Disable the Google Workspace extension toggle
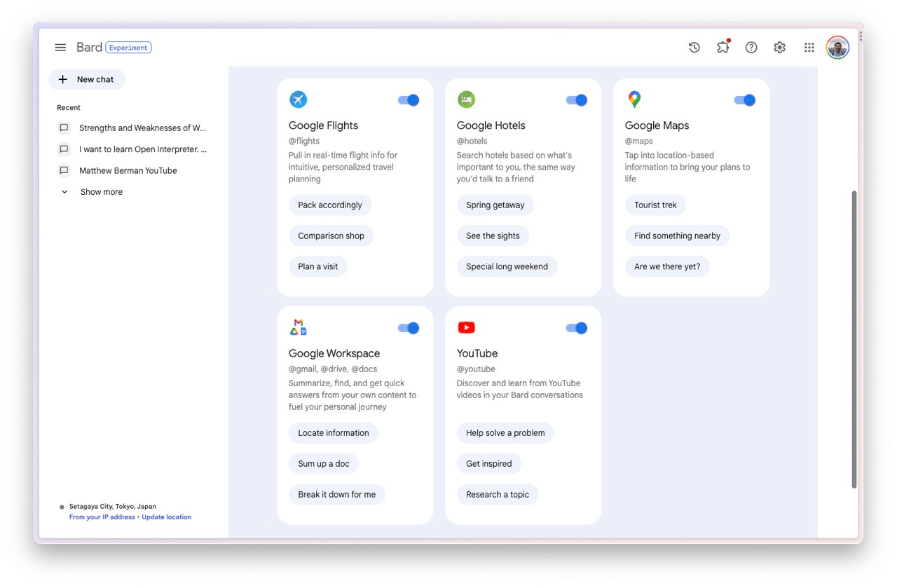 409,328
